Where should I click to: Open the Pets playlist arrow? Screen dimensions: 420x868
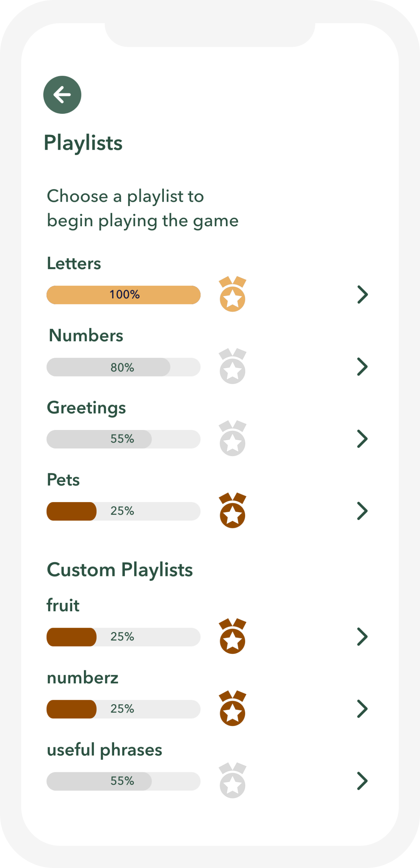click(362, 511)
